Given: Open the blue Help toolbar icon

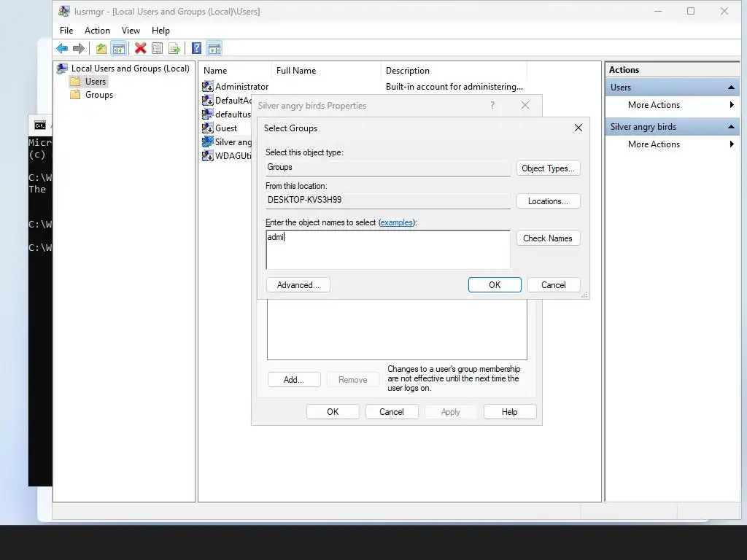Looking at the screenshot, I should pos(196,48).
